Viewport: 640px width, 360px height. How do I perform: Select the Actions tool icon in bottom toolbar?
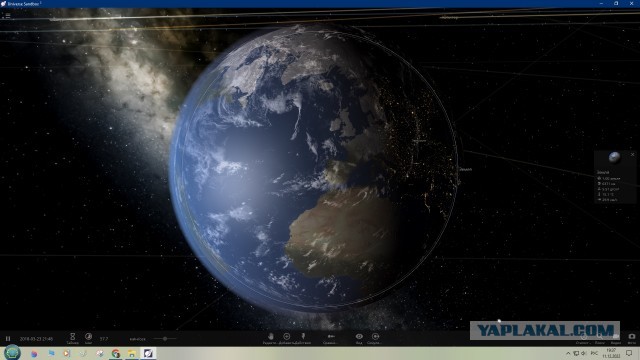click(x=303, y=336)
